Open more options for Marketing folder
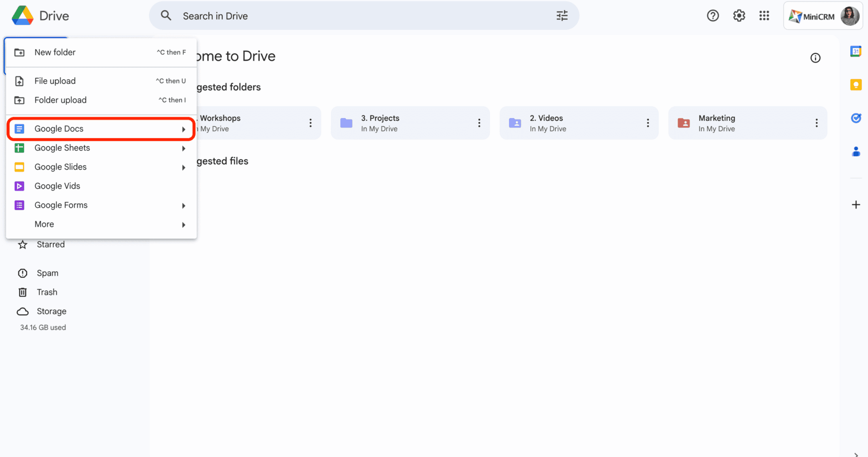The width and height of the screenshot is (868, 457). click(816, 123)
